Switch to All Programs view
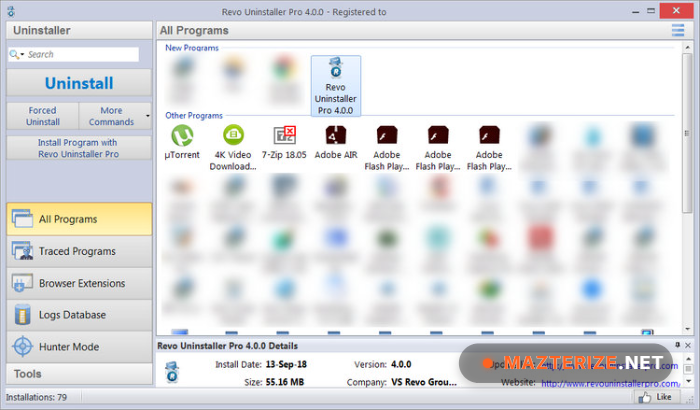 coord(79,219)
